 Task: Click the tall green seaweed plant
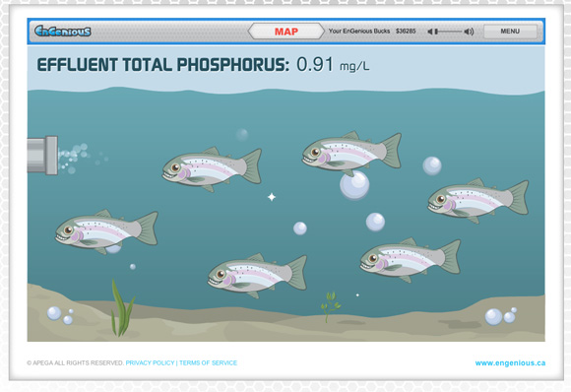point(122,308)
